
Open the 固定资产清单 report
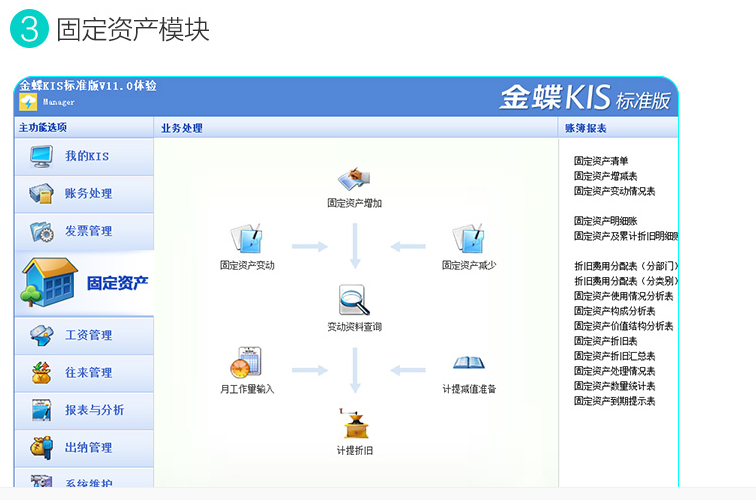[601, 160]
